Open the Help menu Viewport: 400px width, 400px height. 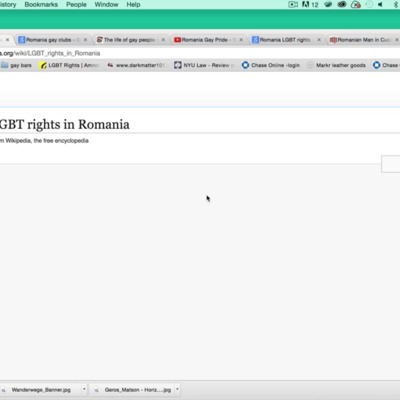click(133, 5)
